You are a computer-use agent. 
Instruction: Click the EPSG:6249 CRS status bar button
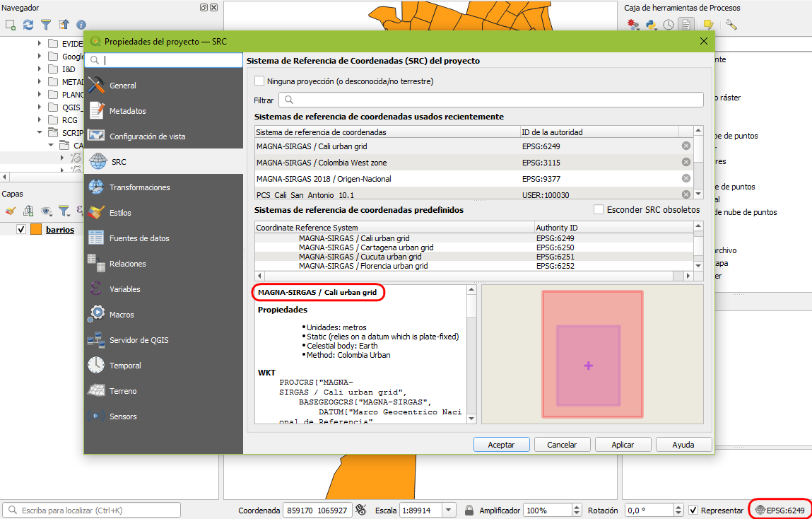(x=781, y=511)
